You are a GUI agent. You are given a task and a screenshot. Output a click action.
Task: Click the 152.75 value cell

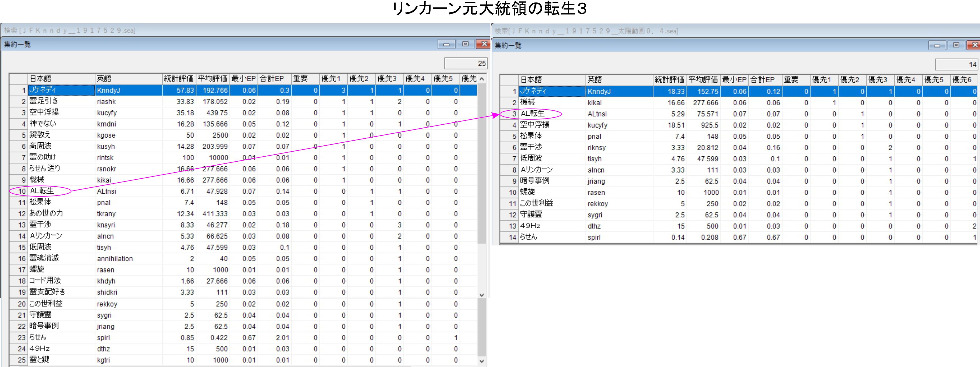click(x=704, y=91)
